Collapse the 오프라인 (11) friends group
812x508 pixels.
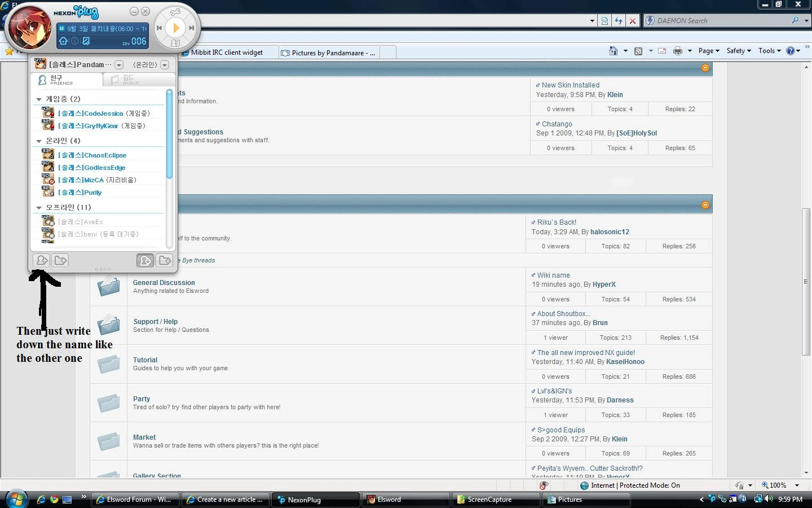tap(39, 208)
